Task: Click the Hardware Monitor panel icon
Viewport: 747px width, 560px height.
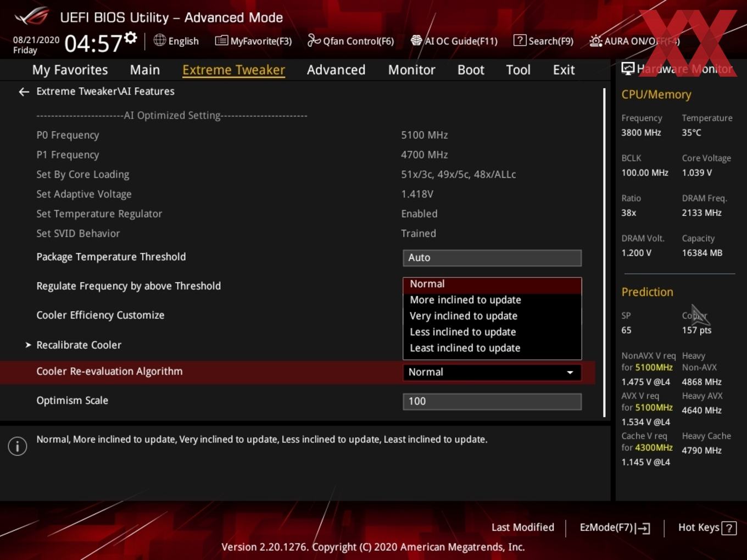Action: point(628,68)
